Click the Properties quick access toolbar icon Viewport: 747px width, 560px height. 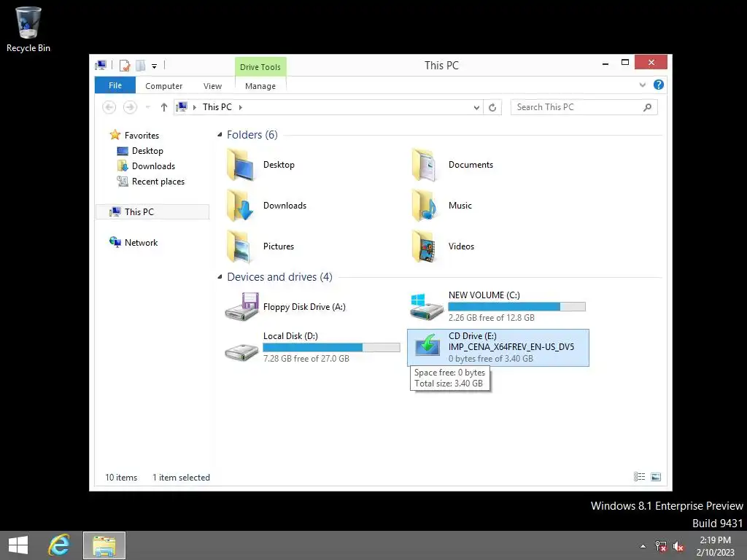pos(125,65)
